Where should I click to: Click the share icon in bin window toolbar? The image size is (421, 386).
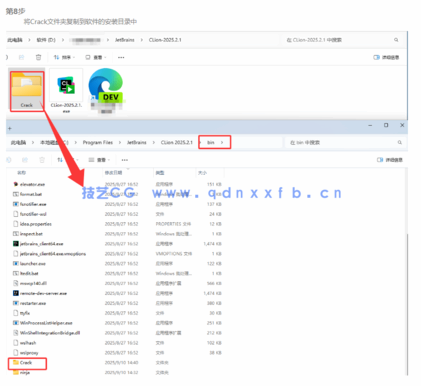tap(25, 160)
